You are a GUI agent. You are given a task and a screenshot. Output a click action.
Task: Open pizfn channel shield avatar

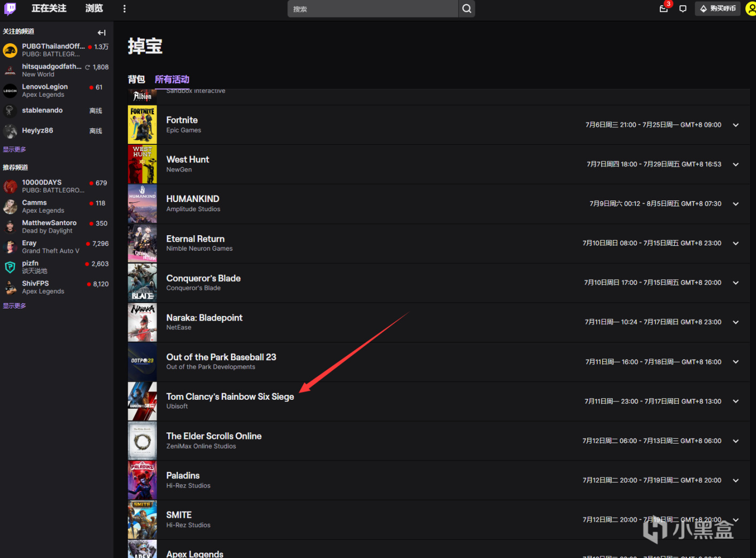(10, 267)
